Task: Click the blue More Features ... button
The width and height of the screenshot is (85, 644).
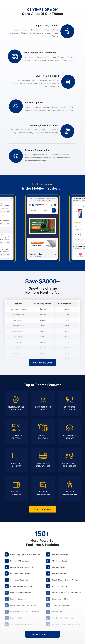Action: click(42, 634)
